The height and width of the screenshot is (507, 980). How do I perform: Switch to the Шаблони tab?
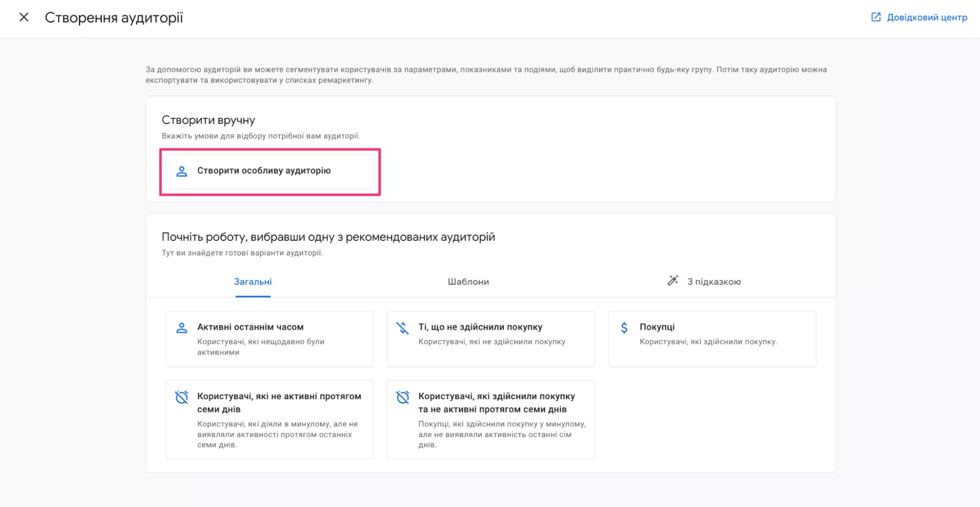[x=468, y=282]
